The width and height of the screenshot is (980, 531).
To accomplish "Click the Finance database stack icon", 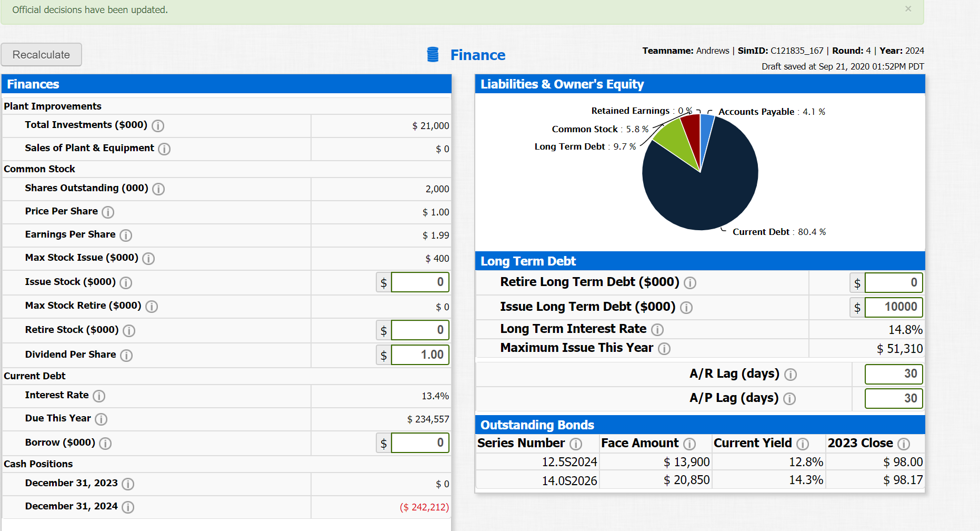I will [x=433, y=54].
